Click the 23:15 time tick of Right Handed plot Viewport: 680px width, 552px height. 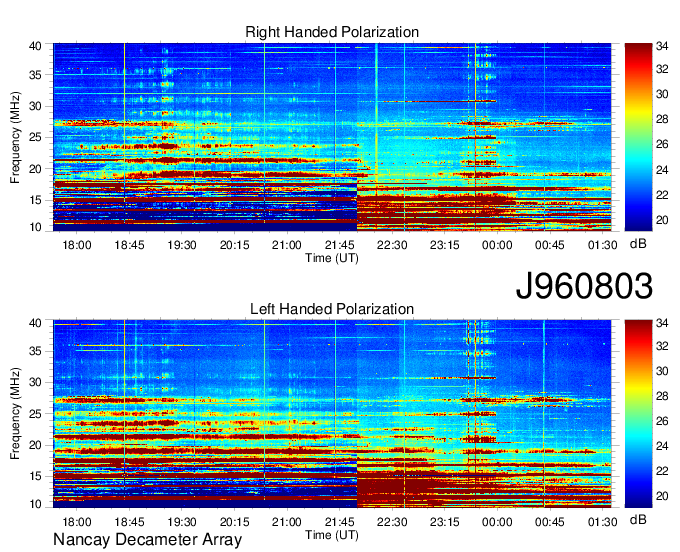click(x=445, y=245)
